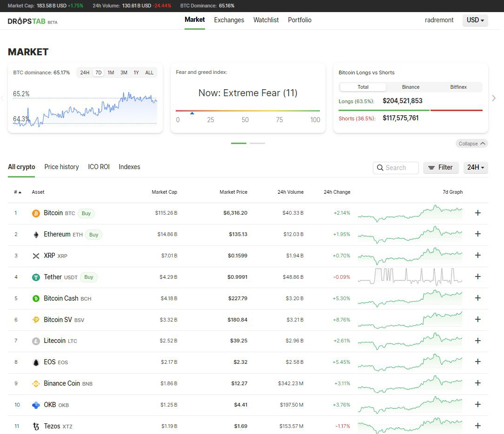
Task: Add OKB with its plus icon
Action: click(x=478, y=404)
